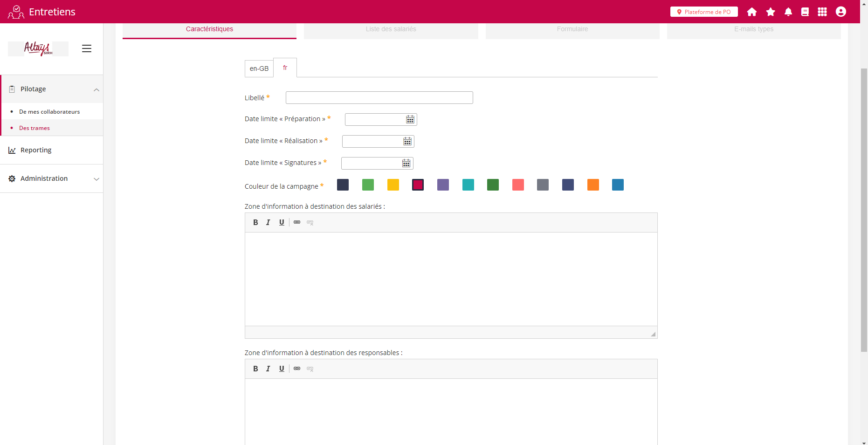Toggle sidebar with hamburger menu icon

87,48
